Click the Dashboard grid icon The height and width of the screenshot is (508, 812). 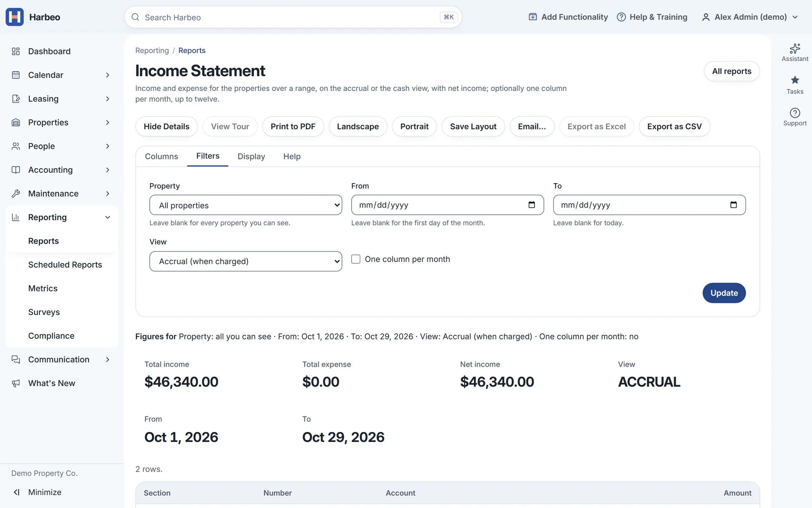(x=16, y=51)
